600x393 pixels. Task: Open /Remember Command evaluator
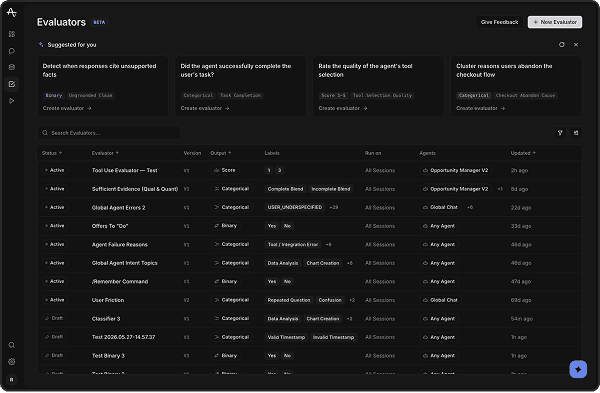coord(120,282)
